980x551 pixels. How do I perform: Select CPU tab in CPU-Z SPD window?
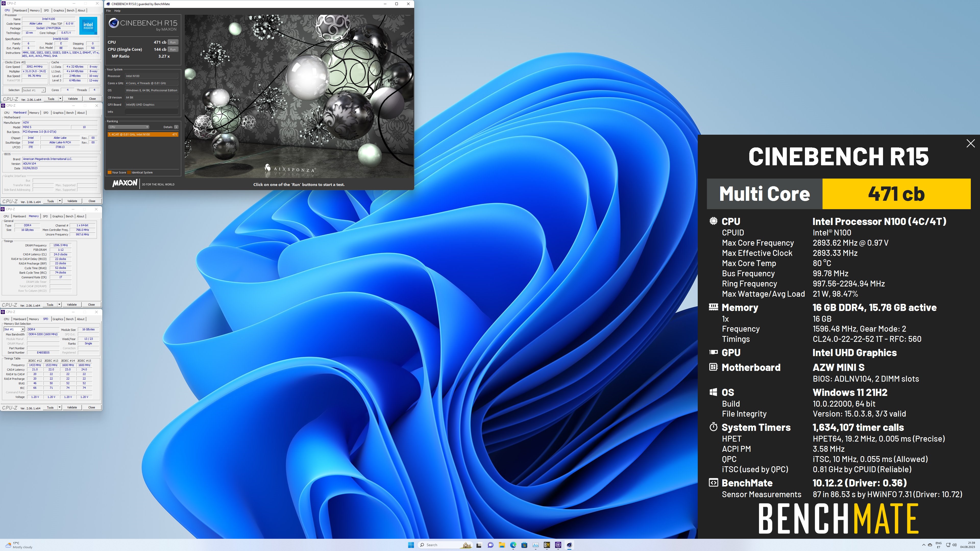(6, 319)
